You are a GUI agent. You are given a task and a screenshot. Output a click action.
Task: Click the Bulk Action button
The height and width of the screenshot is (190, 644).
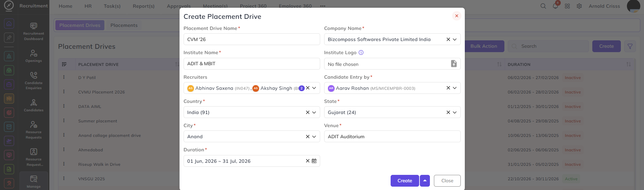(x=484, y=46)
